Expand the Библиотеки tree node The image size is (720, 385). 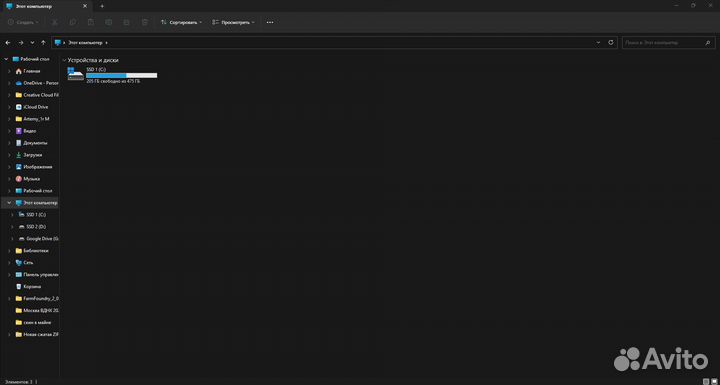pyautogui.click(x=9, y=250)
